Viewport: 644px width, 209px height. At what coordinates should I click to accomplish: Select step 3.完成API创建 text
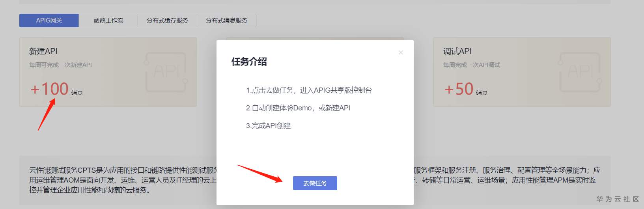click(268, 126)
